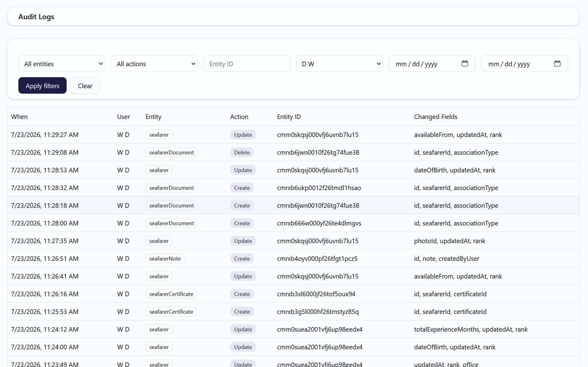Select the 11:24:00 AM timestamp
The height and width of the screenshot is (367, 588).
pyautogui.click(x=45, y=347)
